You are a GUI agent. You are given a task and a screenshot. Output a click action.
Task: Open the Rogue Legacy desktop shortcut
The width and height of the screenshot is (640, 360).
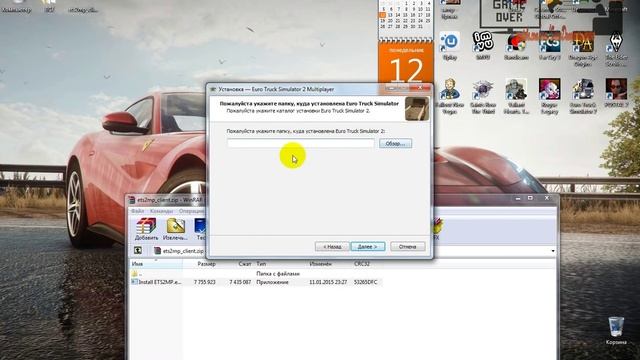[549, 96]
